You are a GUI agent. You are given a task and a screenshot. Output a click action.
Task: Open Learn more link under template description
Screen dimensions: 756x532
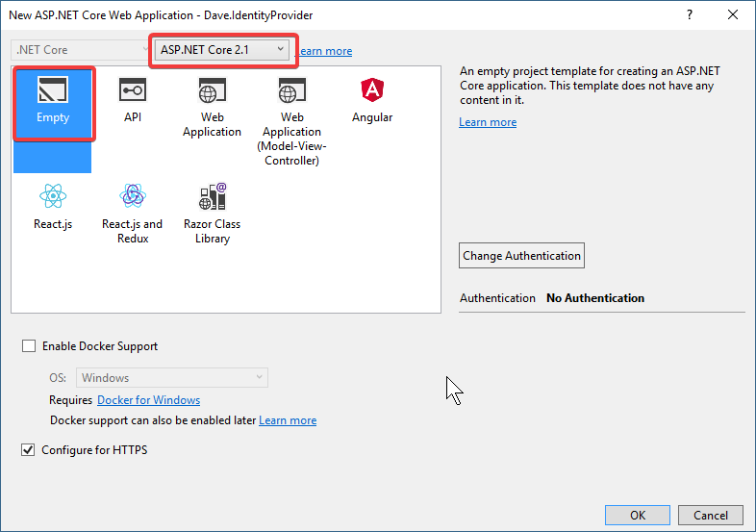pyautogui.click(x=488, y=122)
